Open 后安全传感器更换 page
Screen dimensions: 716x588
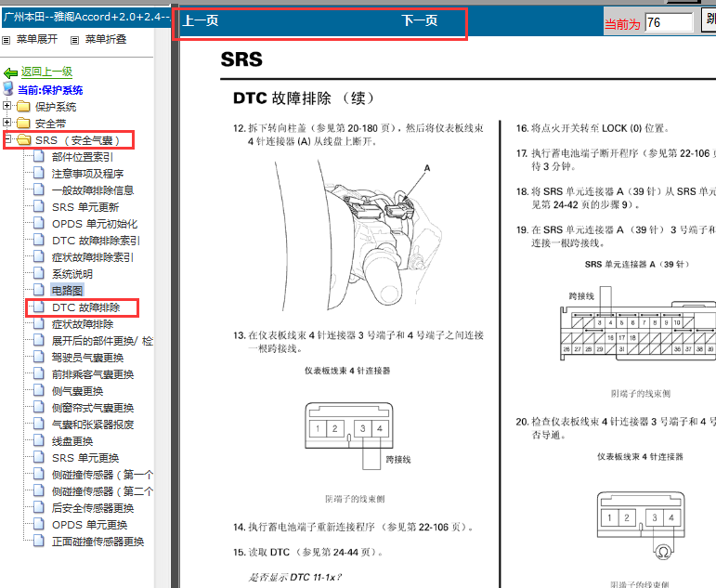(93, 508)
